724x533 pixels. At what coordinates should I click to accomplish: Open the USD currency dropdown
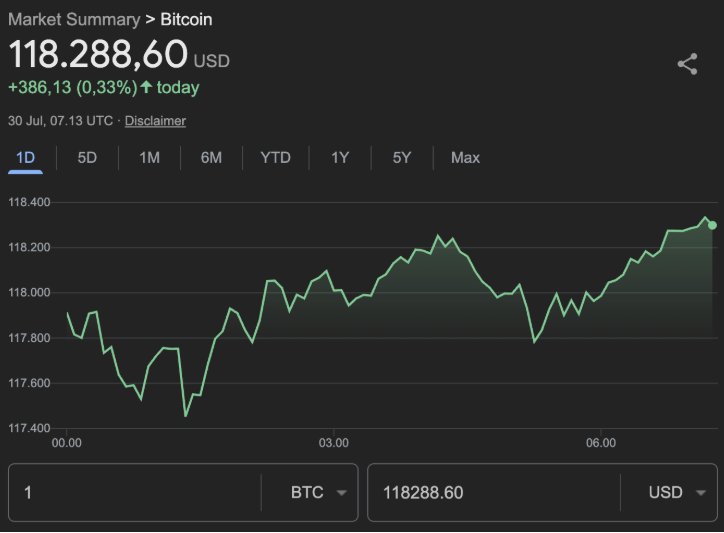(677, 492)
